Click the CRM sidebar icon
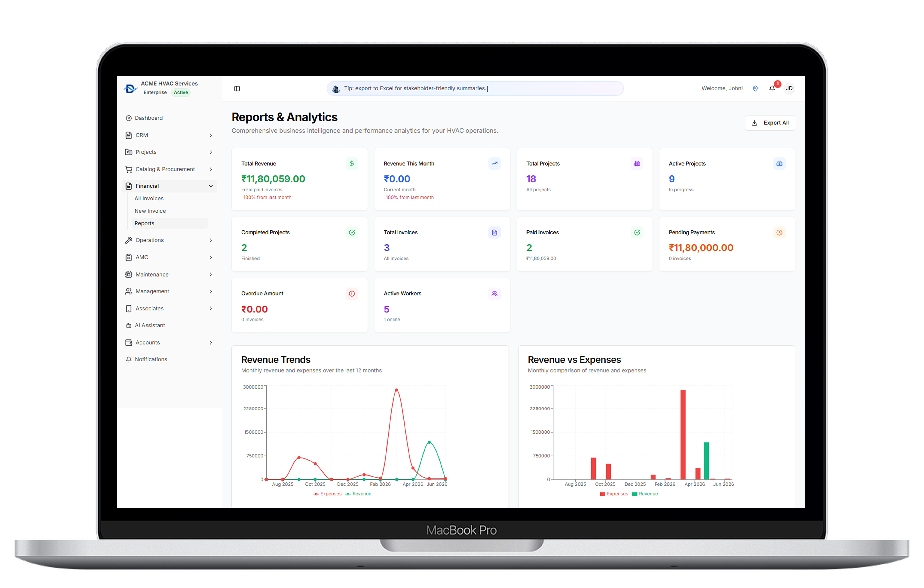924x588 pixels. (x=129, y=135)
